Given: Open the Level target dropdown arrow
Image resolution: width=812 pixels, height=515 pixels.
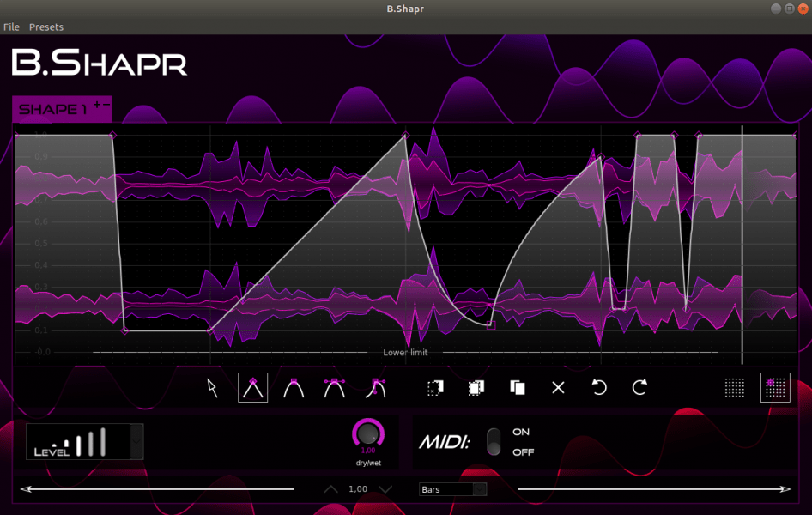Looking at the screenshot, I should [x=136, y=441].
